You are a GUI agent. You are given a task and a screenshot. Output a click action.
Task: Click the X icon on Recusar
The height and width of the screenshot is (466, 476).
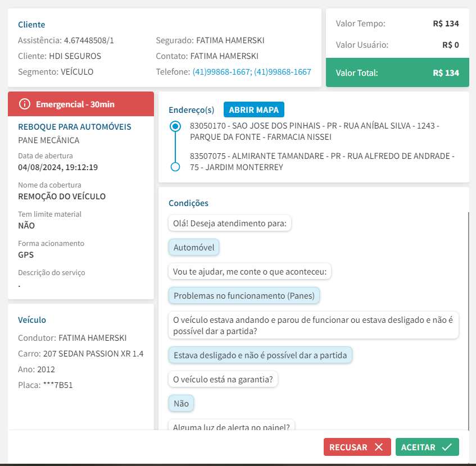(379, 447)
